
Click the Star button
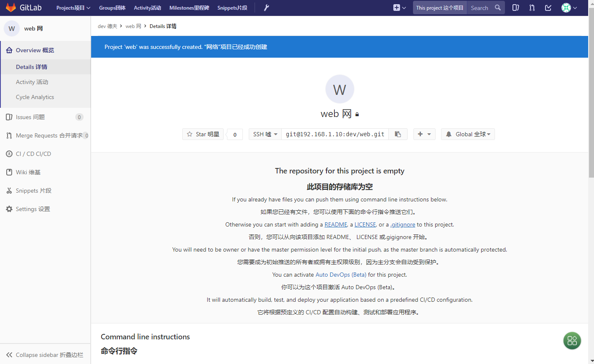pos(203,134)
